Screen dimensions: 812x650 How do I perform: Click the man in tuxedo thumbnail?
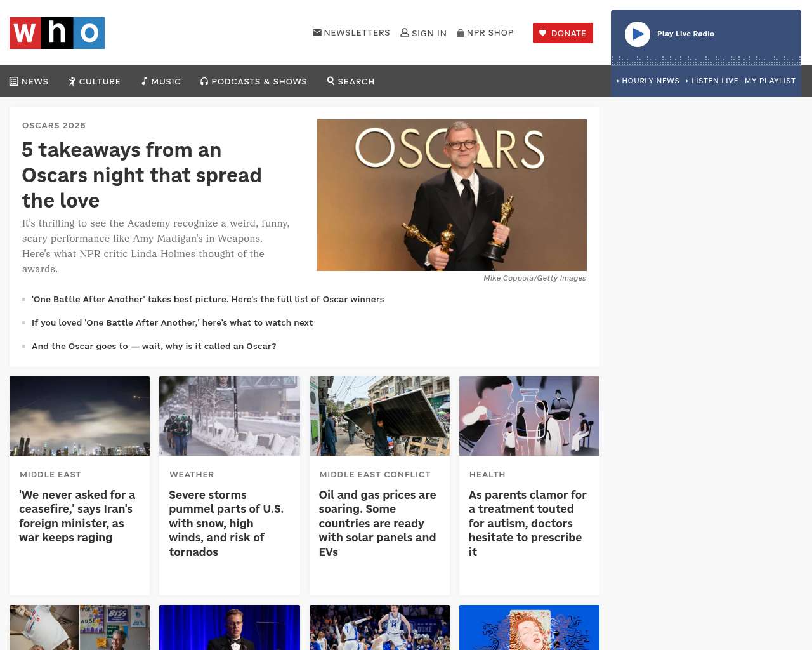point(230,627)
